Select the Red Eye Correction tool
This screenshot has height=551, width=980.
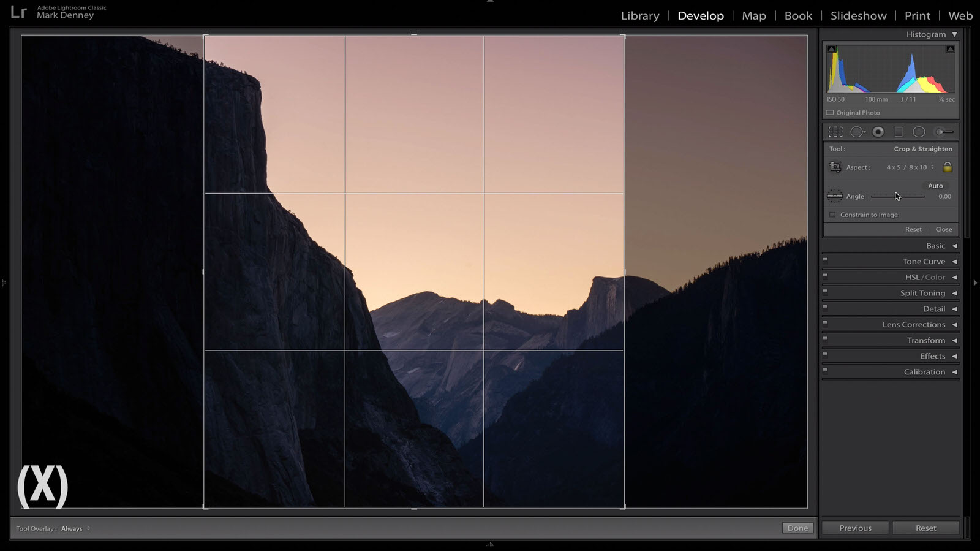click(878, 132)
